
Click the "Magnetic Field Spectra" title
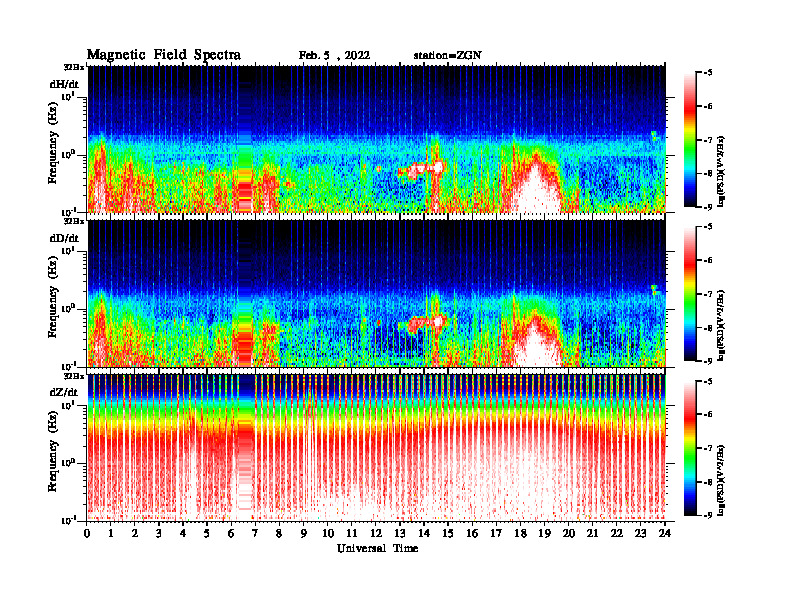(164, 55)
